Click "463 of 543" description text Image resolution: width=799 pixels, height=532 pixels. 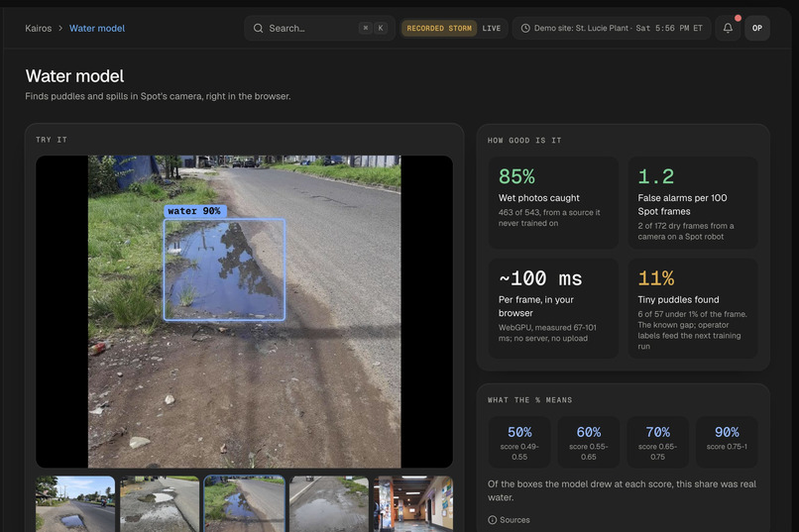pyautogui.click(x=549, y=217)
